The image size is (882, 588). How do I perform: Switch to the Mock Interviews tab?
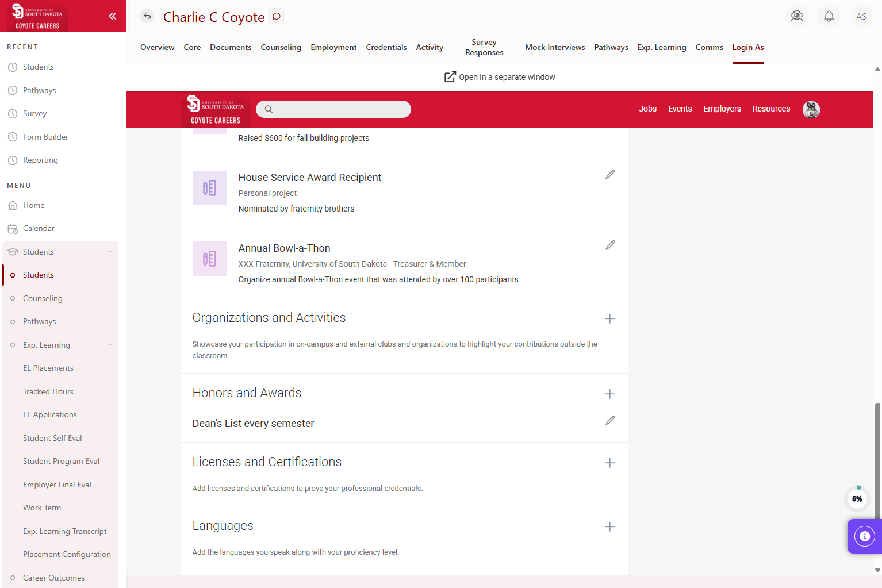point(555,47)
